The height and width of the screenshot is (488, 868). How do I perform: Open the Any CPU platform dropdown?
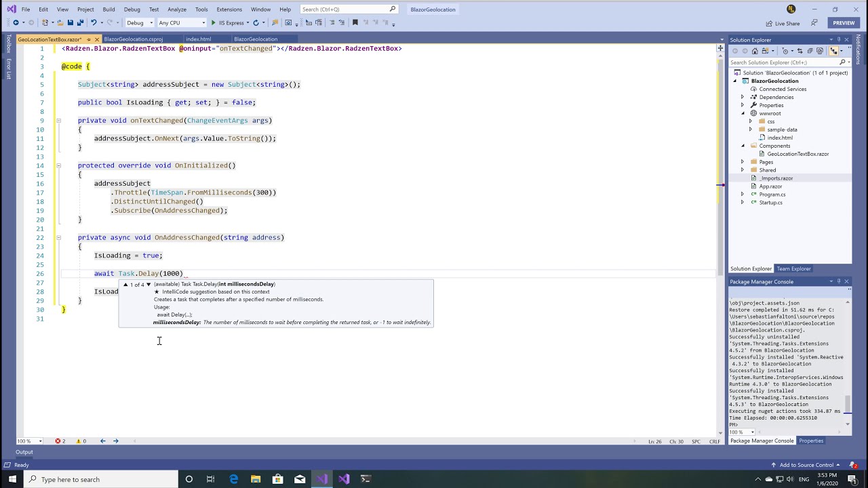[182, 22]
